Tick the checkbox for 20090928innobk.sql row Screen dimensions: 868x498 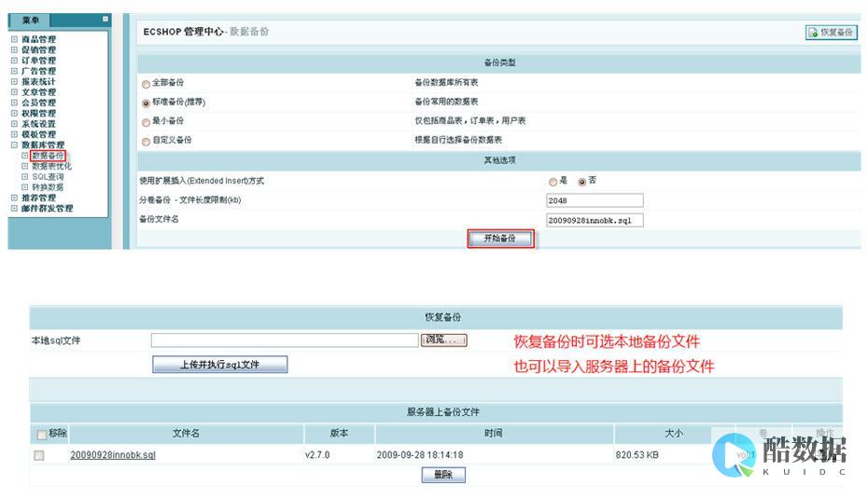pyautogui.click(x=39, y=455)
